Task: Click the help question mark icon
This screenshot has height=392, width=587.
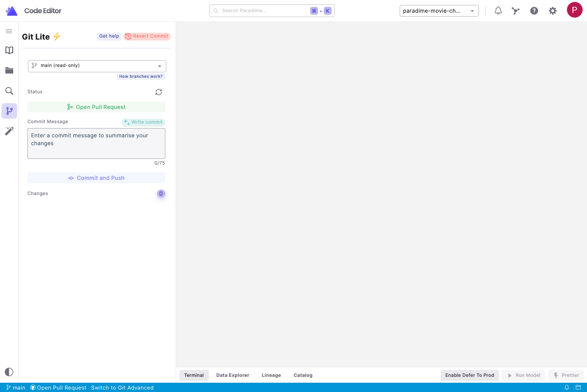Action: click(534, 11)
